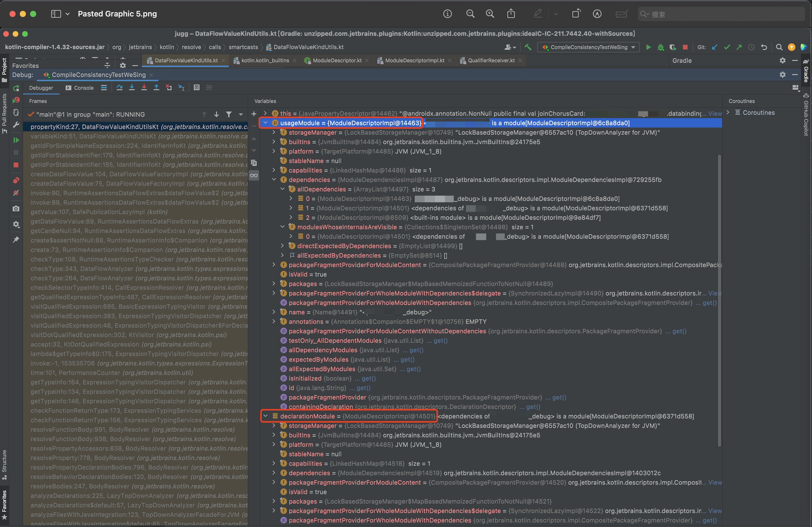
Task: Open sidebar view options chevron in Preview
Action: coord(68,14)
